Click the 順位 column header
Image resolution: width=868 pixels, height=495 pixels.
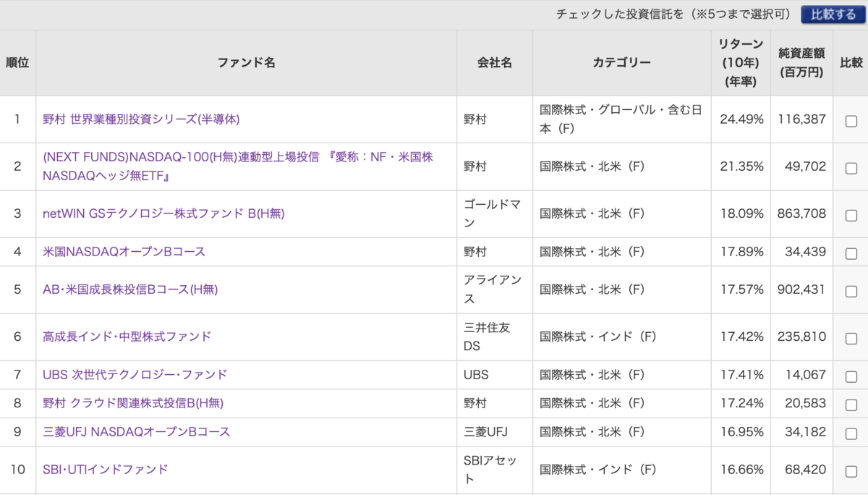17,63
